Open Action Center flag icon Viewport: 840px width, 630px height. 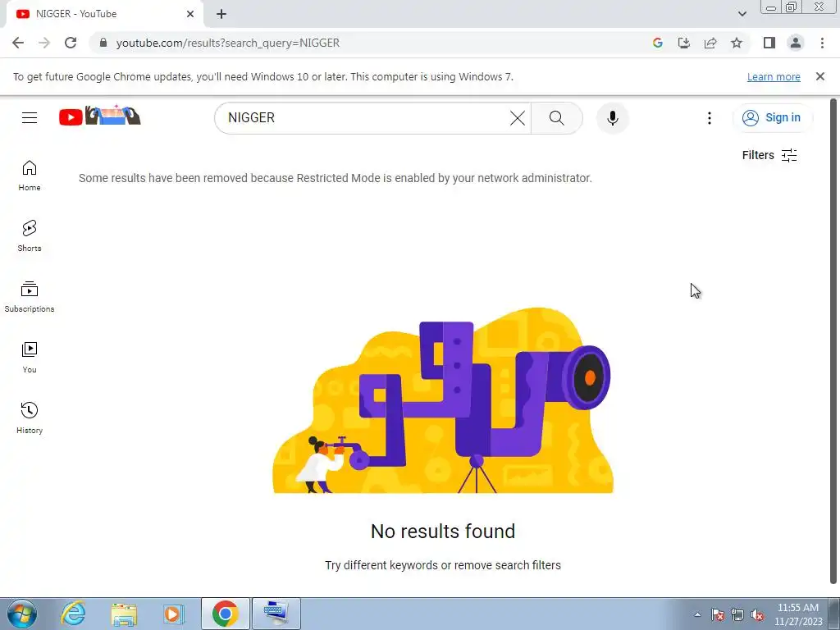click(718, 614)
